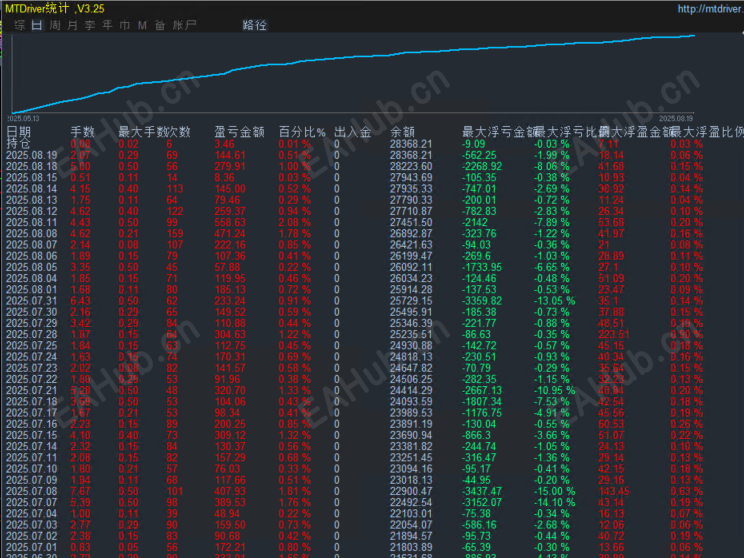
Task: Click the 路径 path button
Action: (254, 25)
